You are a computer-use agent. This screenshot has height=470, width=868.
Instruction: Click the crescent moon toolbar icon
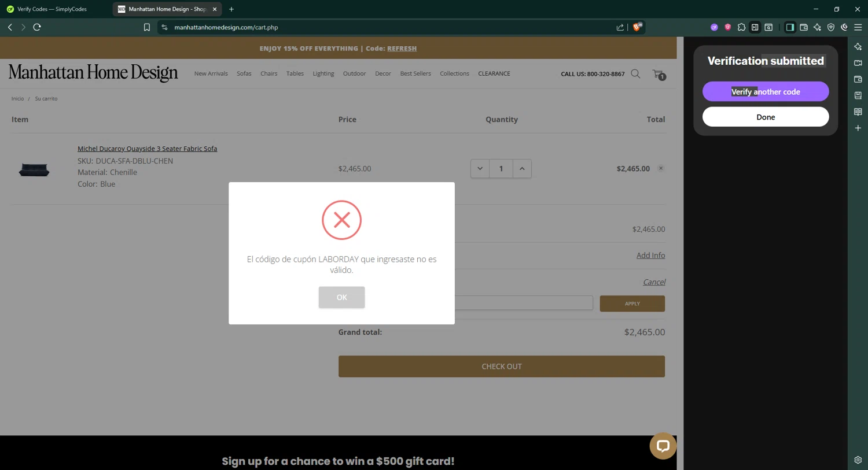pos(844,27)
